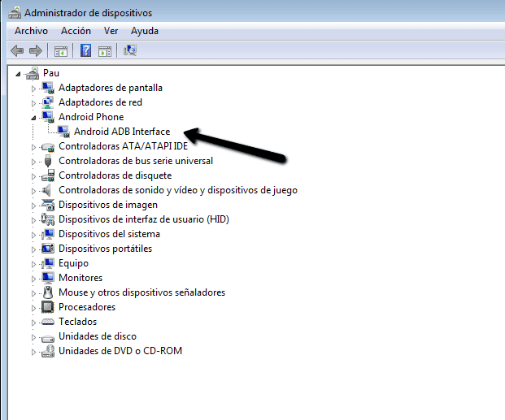The height and width of the screenshot is (420, 505).
Task: Click the mouse icon for dispositivos señaladores
Action: [x=48, y=292]
